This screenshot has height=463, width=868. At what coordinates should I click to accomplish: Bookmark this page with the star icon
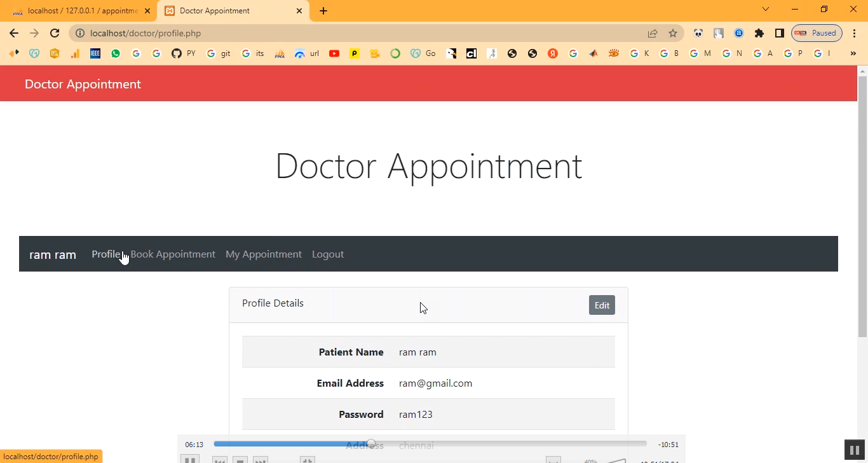click(x=673, y=33)
